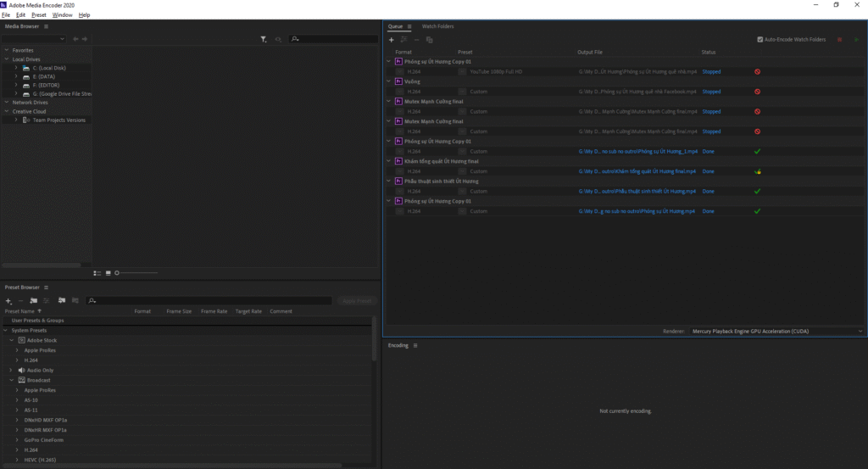
Task: Click the red Stop Queue icon
Action: pyautogui.click(x=840, y=40)
